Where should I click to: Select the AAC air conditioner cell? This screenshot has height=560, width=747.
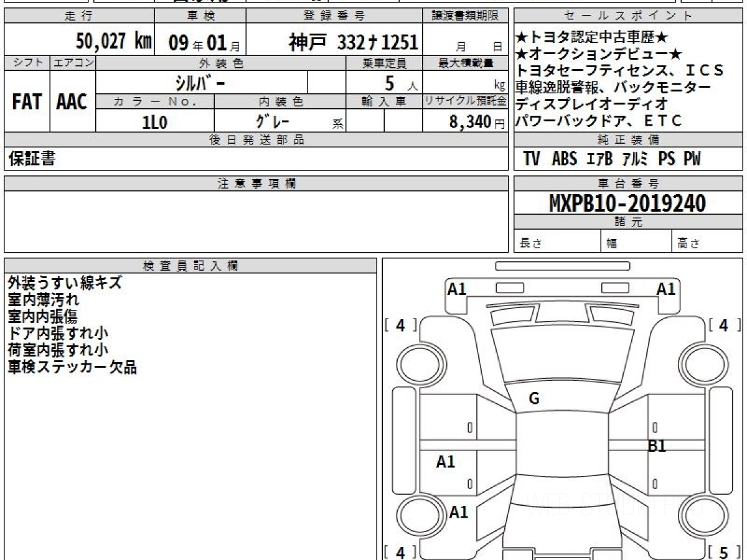[73, 102]
